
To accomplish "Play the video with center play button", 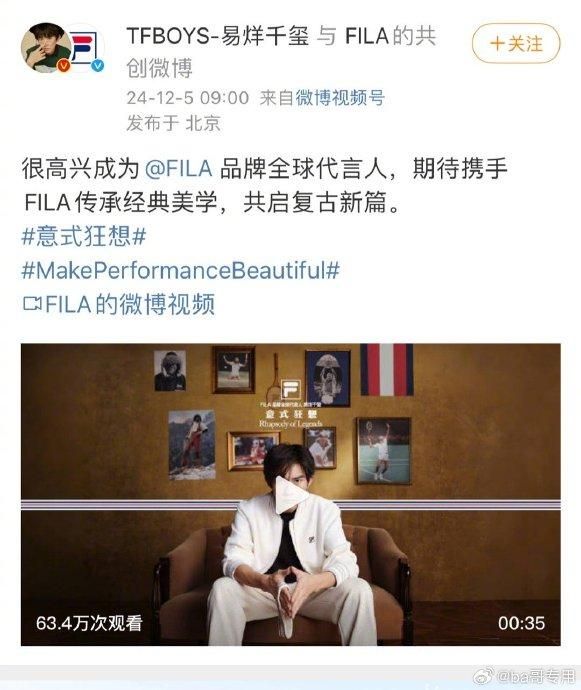I will pos(291,495).
